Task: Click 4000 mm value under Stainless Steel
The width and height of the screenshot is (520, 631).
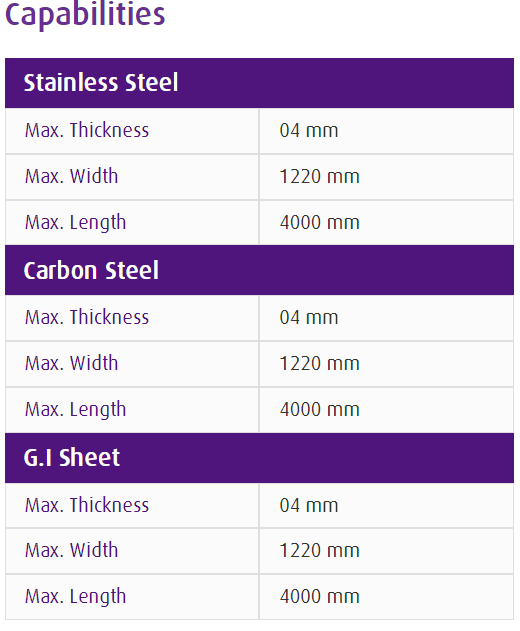Action: [320, 222]
